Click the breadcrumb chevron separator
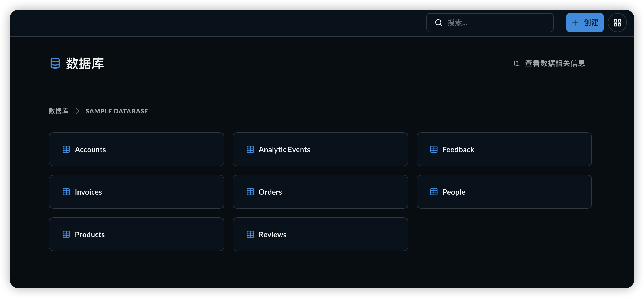This screenshot has width=644, height=298. point(77,111)
